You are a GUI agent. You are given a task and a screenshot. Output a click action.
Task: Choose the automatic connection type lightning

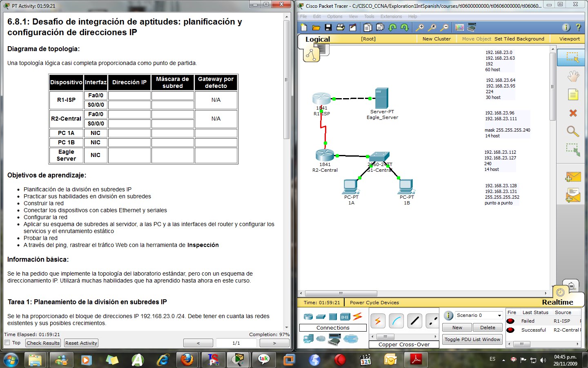(378, 321)
